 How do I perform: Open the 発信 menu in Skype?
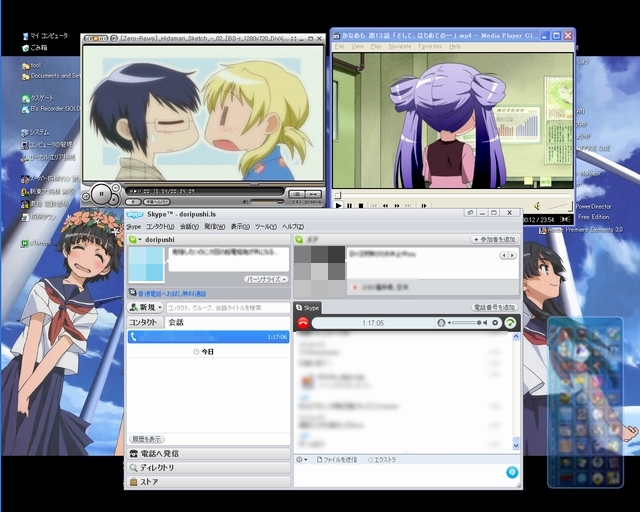214,227
